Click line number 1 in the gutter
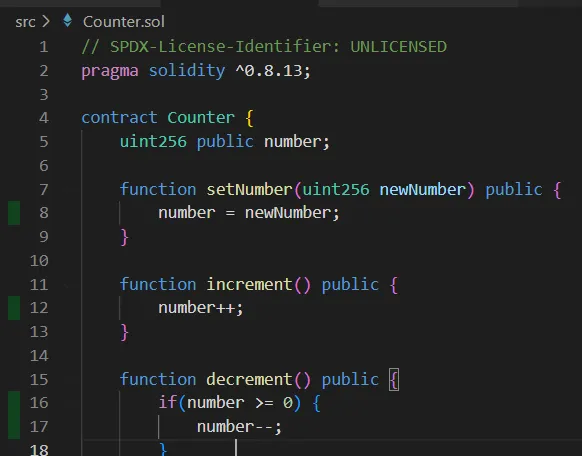The width and height of the screenshot is (582, 456). tap(44, 47)
